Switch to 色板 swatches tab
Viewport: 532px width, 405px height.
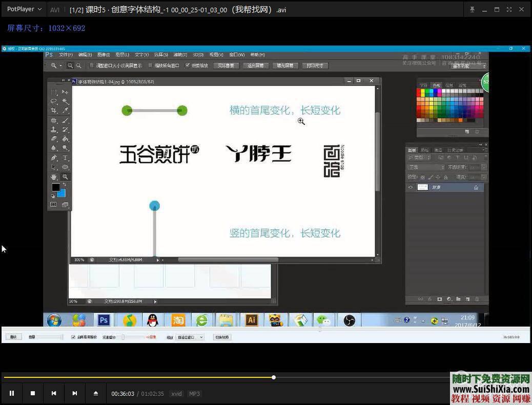pos(437,86)
